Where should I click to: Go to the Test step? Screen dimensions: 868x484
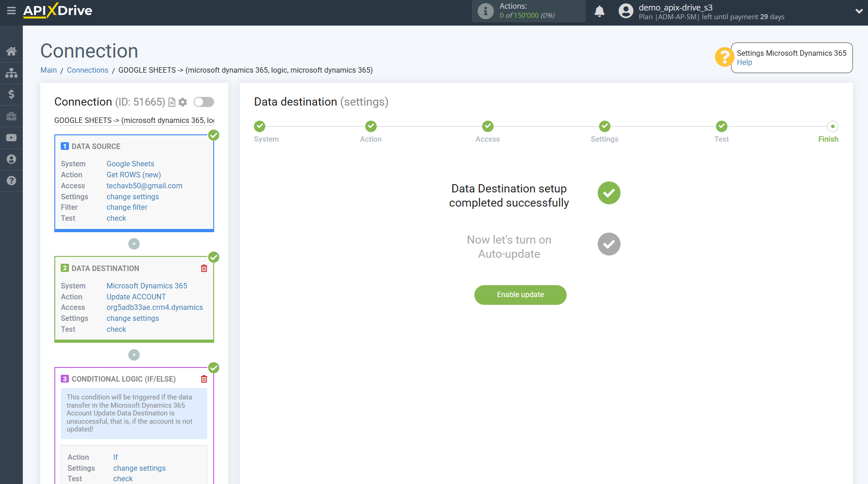click(721, 126)
